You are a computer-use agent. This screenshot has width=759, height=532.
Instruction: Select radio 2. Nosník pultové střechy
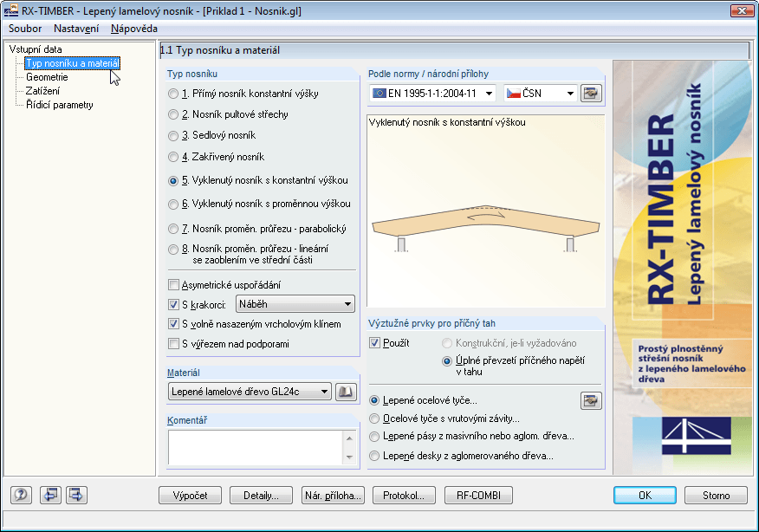point(172,114)
